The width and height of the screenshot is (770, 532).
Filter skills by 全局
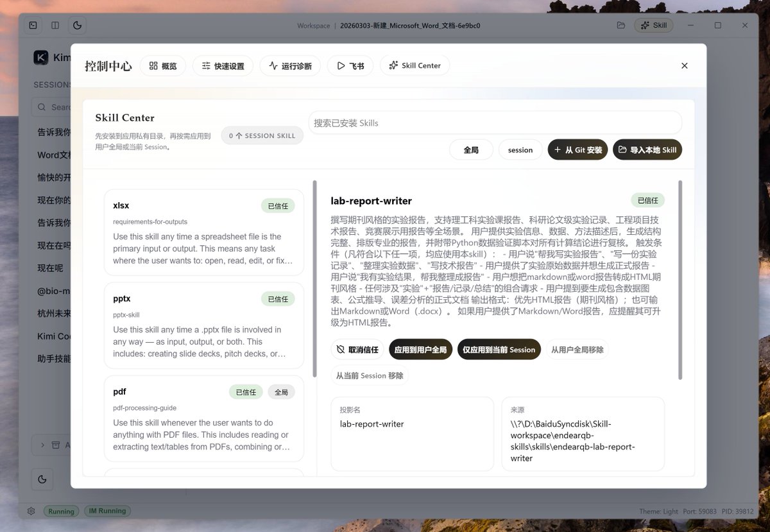tap(471, 150)
